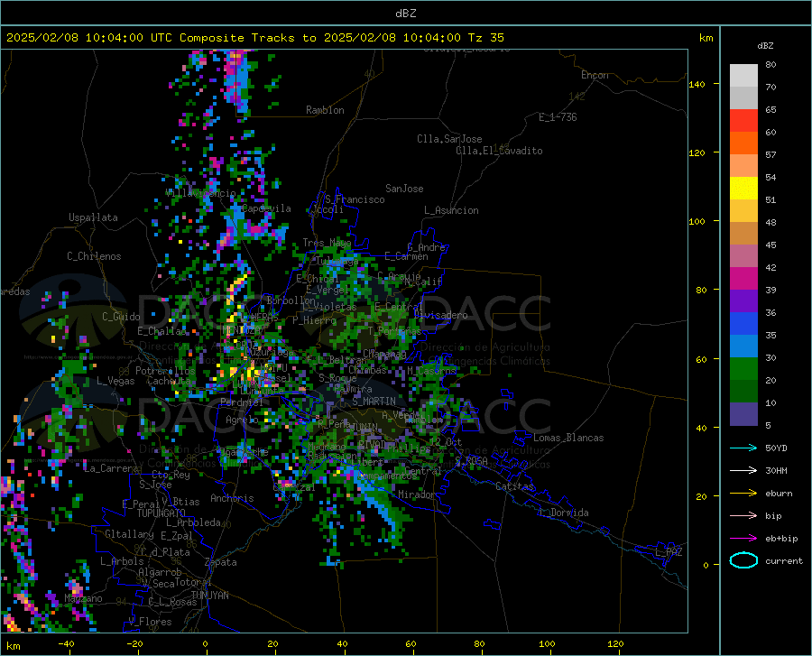Image resolution: width=812 pixels, height=656 pixels.
Task: Click the 'Capdevila' map label
Action: 266,208
